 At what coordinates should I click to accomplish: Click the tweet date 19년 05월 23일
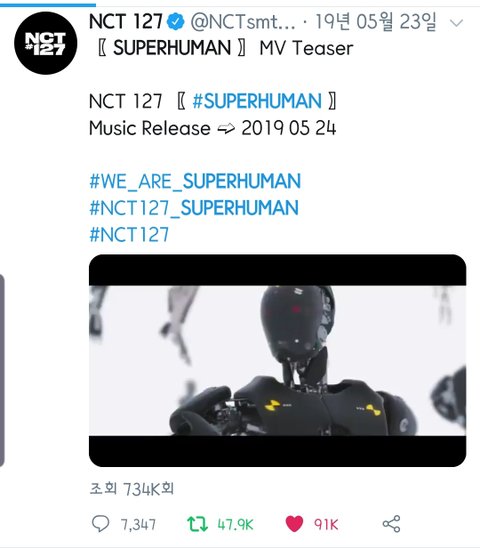[376, 21]
